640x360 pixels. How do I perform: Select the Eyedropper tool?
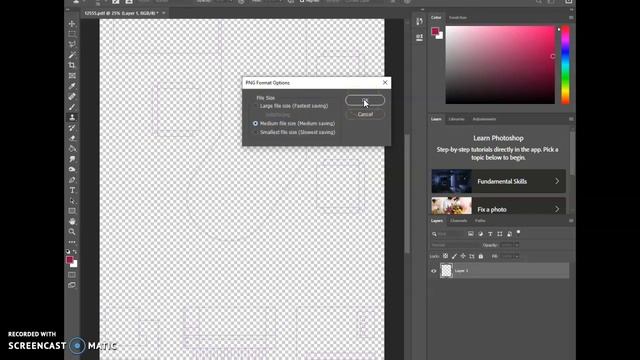tap(72, 86)
